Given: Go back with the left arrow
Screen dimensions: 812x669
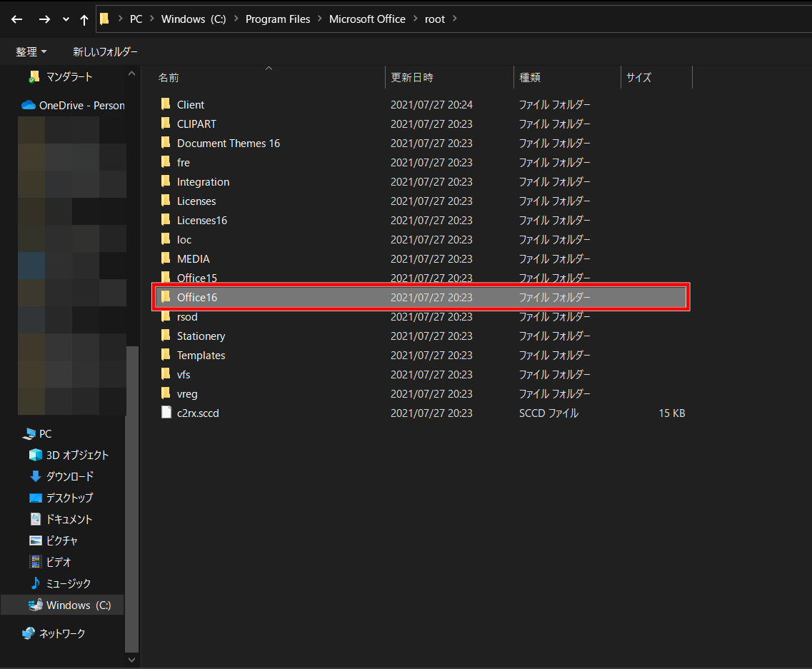Looking at the screenshot, I should coord(16,19).
